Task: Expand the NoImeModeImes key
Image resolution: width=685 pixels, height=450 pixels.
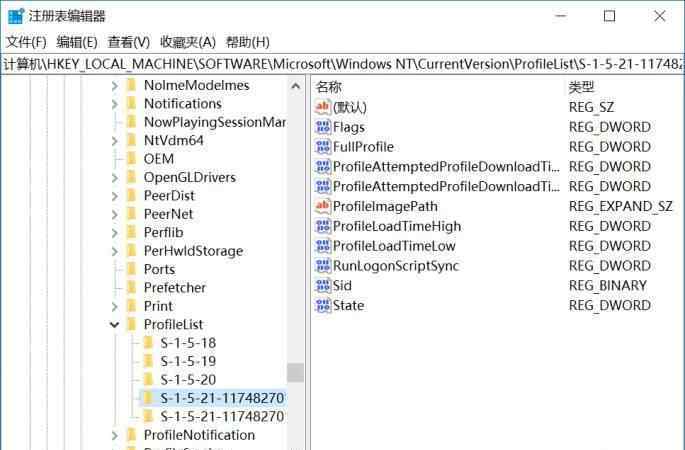Action: 114,86
